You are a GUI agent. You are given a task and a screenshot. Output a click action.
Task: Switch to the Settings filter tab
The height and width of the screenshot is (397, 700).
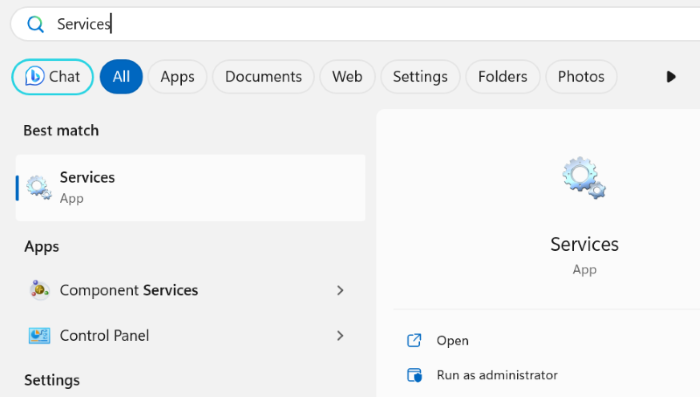coord(420,77)
